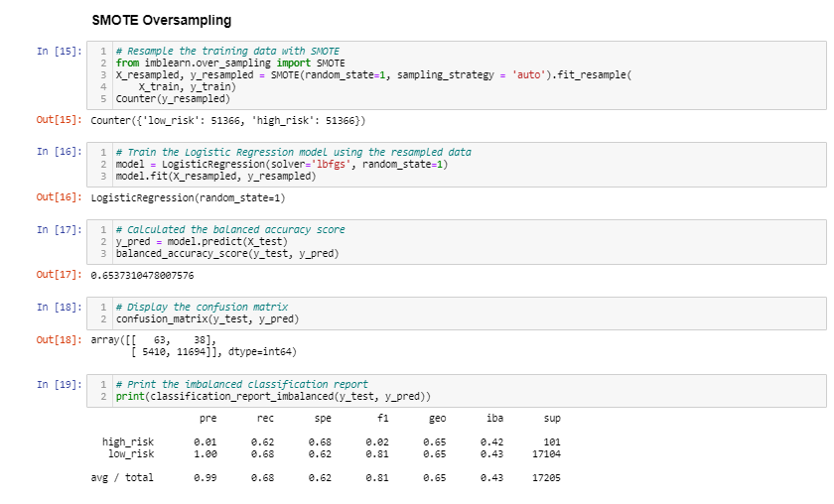Click the 'avg / total' row label
The width and height of the screenshot is (834, 504).
(122, 477)
